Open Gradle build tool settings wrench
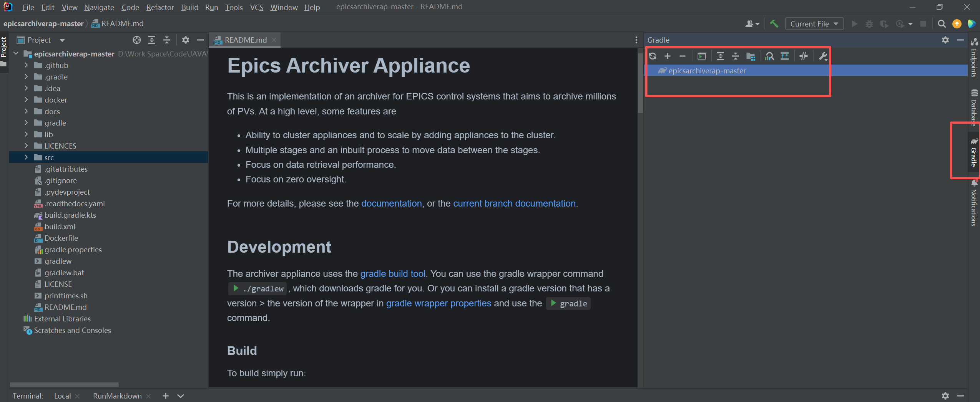The width and height of the screenshot is (980, 402). pos(823,56)
